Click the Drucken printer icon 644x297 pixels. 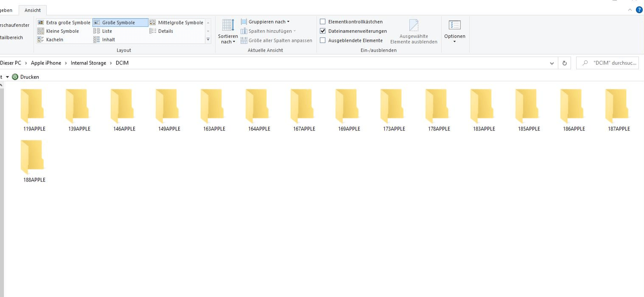[x=15, y=77]
